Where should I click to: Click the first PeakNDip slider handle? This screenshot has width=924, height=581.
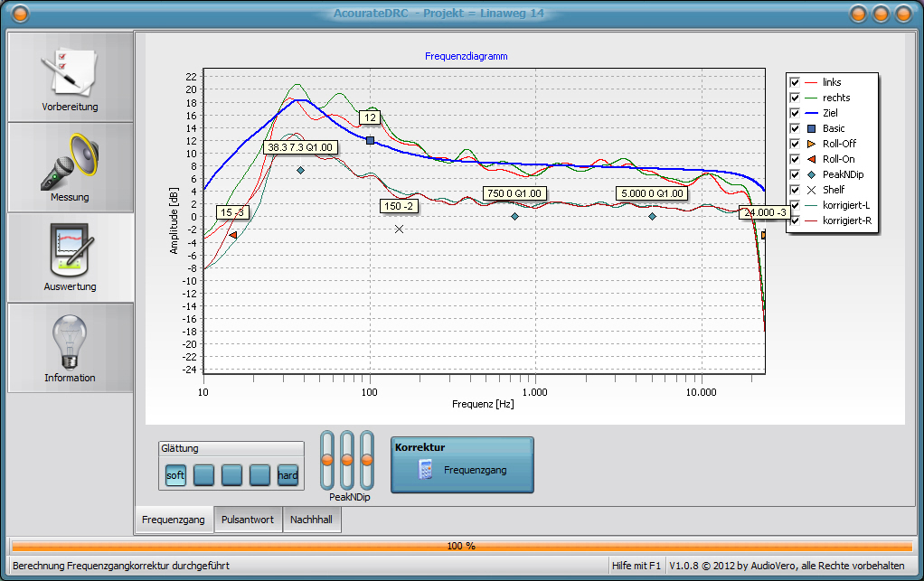pos(327,460)
